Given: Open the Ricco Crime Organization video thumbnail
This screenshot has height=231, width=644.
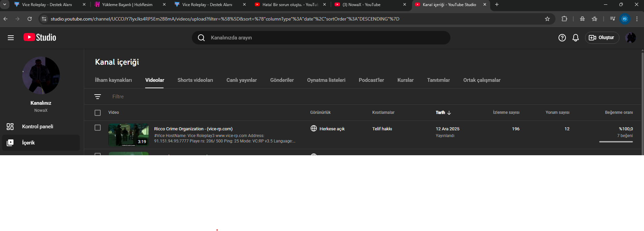Looking at the screenshot, I should pos(129,135).
